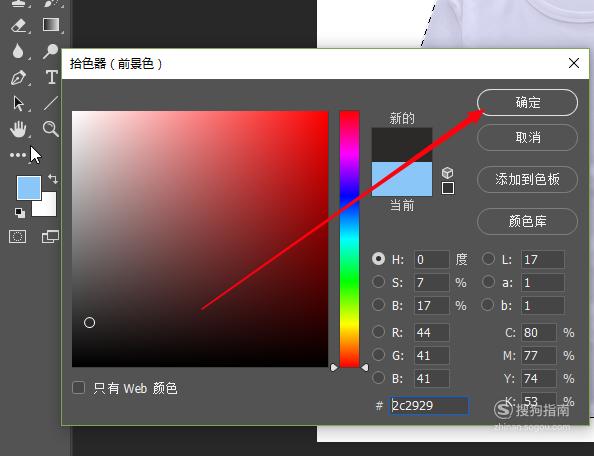Click the hex color field 2c2929
The width and height of the screenshot is (594, 456).
pyautogui.click(x=429, y=406)
